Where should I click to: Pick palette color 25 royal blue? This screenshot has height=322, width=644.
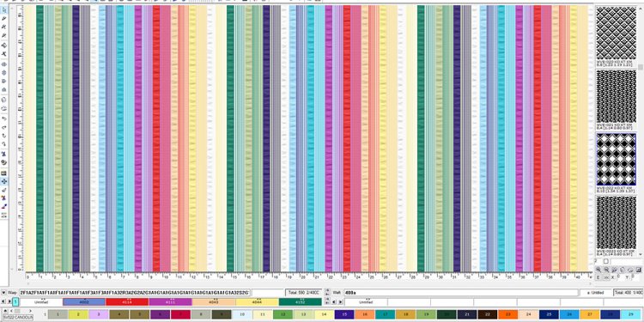550,314
